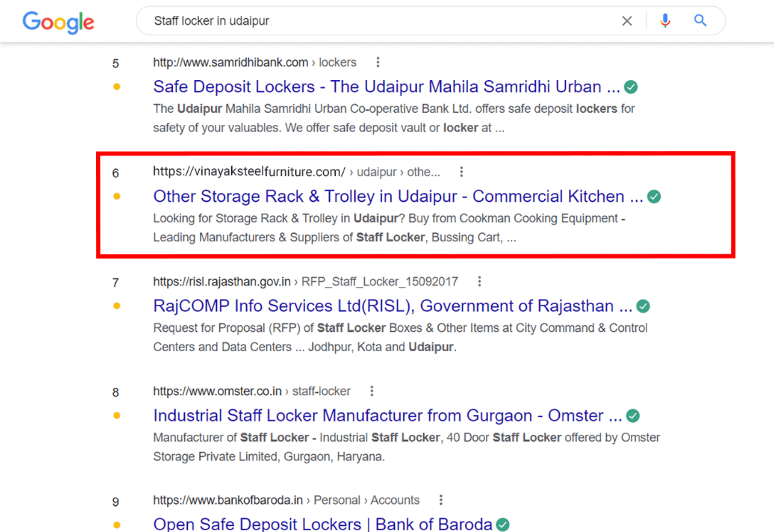Viewport: 774px width, 532px height.
Task: Open the three-dot menu beside the RajCOMP result
Action: tap(479, 281)
